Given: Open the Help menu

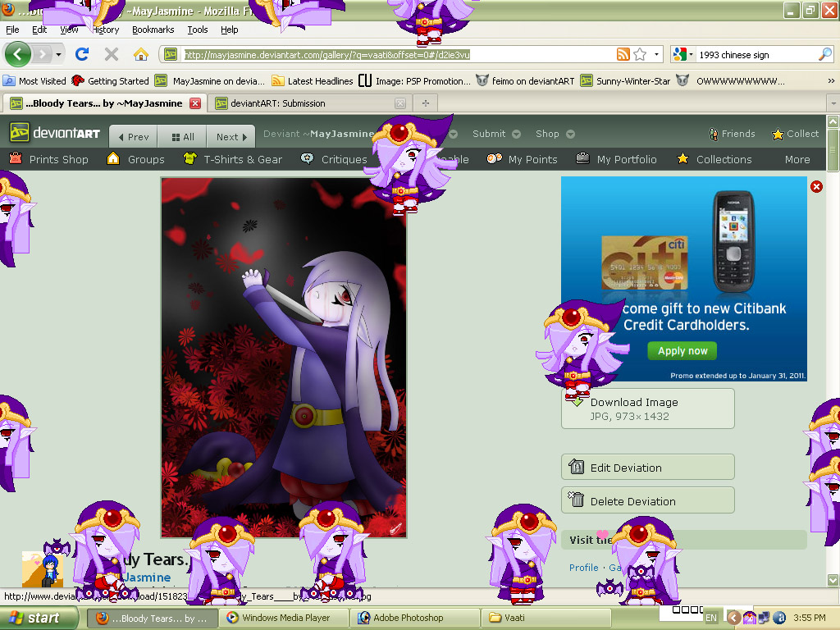Looking at the screenshot, I should tap(230, 30).
